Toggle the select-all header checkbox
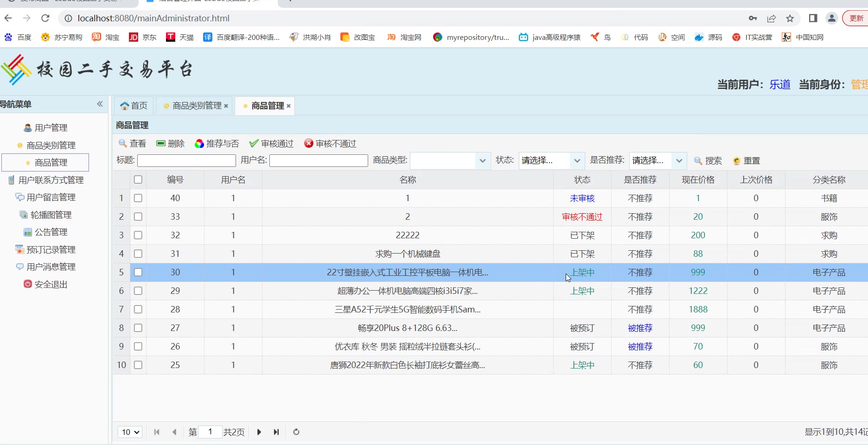Image resolution: width=868 pixels, height=445 pixels. pyautogui.click(x=138, y=179)
